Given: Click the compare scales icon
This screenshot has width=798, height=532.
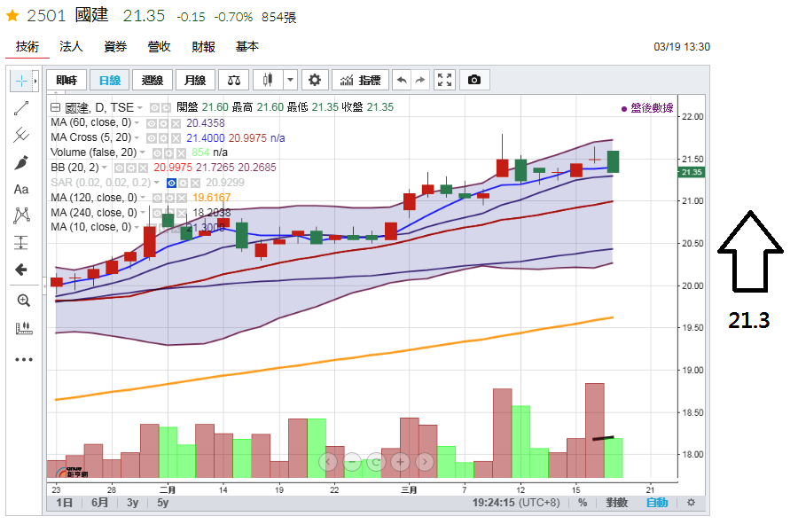Looking at the screenshot, I should pos(233,80).
